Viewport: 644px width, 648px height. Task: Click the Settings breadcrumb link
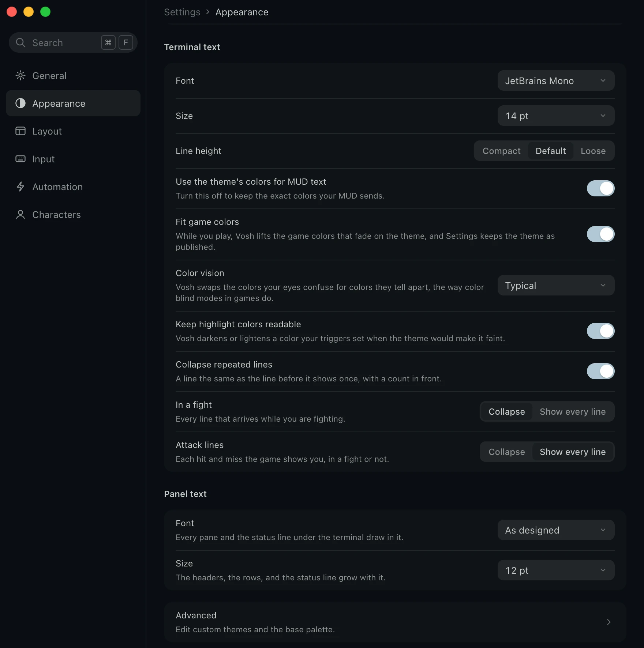(182, 12)
